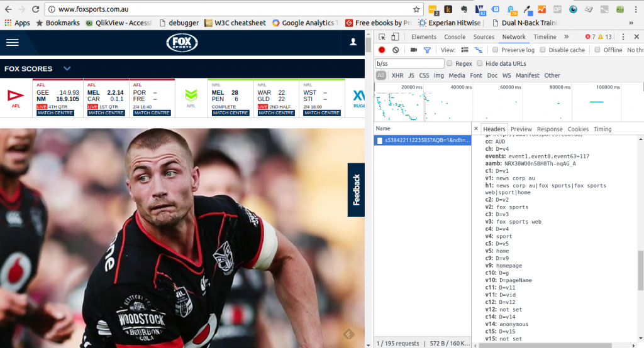Open the Feedback side tab
This screenshot has width=644, height=348.
point(356,190)
